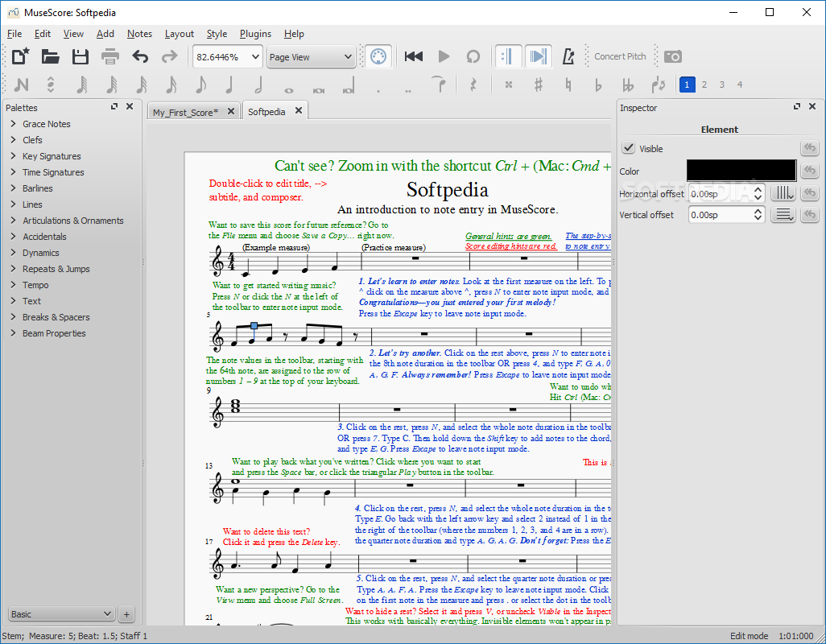Add tie to selected note
The height and width of the screenshot is (644, 826).
click(439, 85)
